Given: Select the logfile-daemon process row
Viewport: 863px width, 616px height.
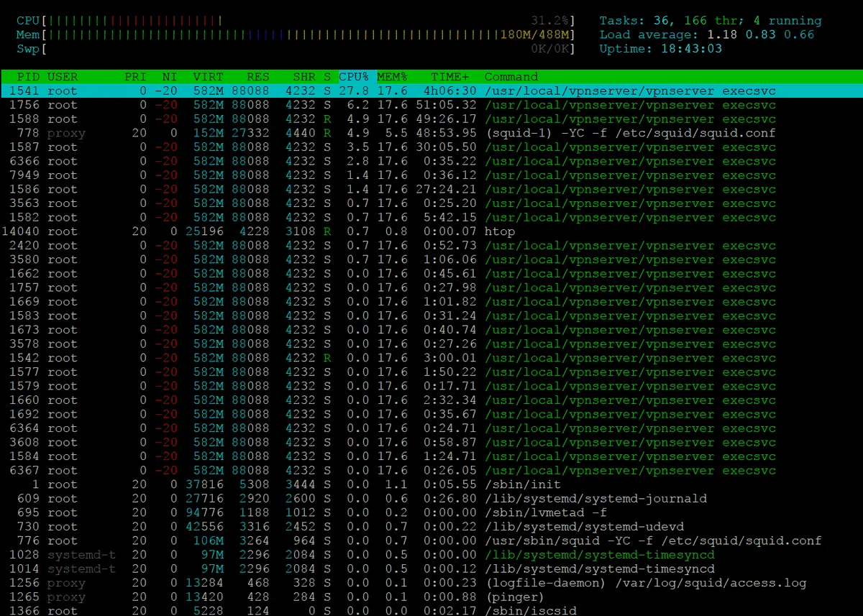Looking at the screenshot, I should click(x=431, y=583).
